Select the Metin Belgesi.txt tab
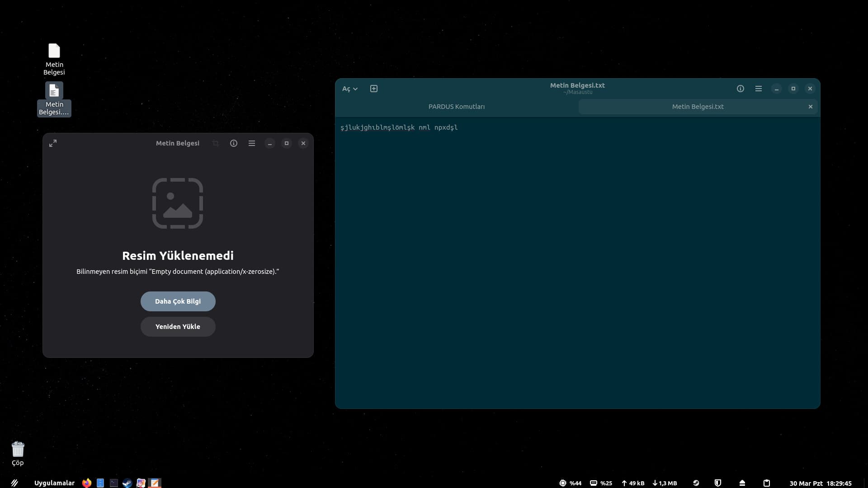The image size is (868, 488). coord(697,107)
